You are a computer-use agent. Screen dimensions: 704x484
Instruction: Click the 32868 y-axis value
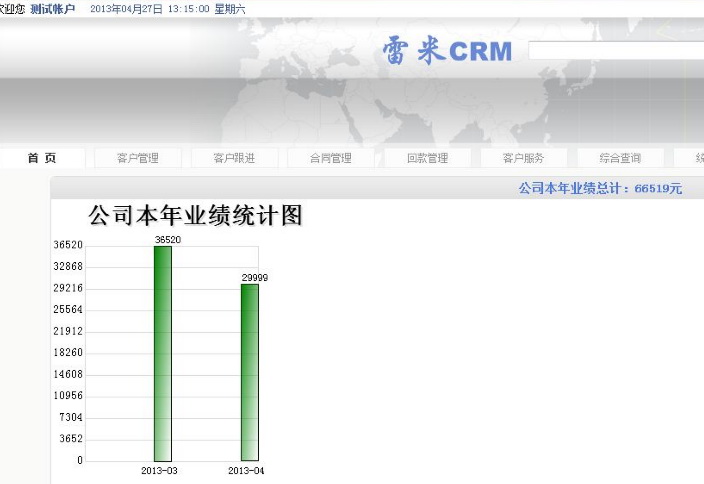[68, 266]
